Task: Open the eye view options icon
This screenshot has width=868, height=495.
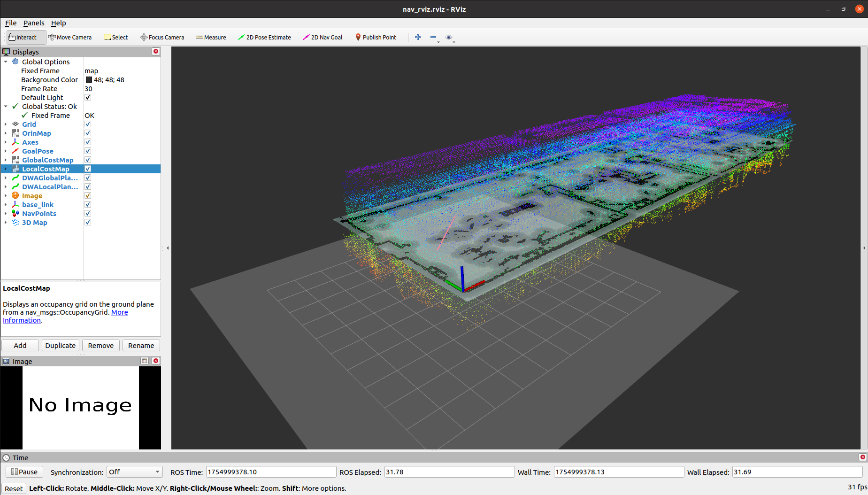Action: (x=449, y=37)
